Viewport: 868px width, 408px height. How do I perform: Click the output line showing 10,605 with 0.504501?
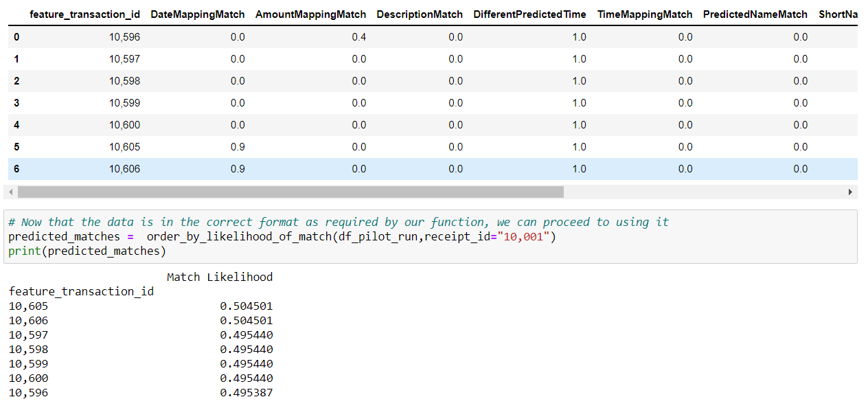pyautogui.click(x=137, y=306)
